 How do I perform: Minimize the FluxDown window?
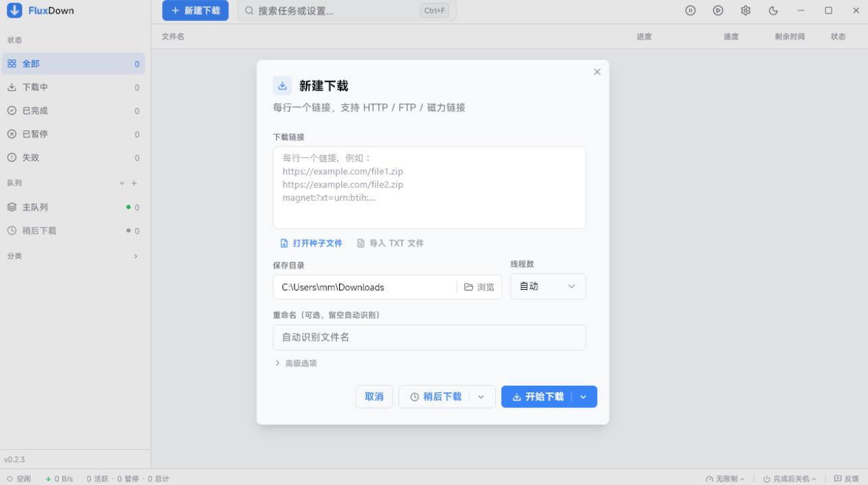pos(801,11)
